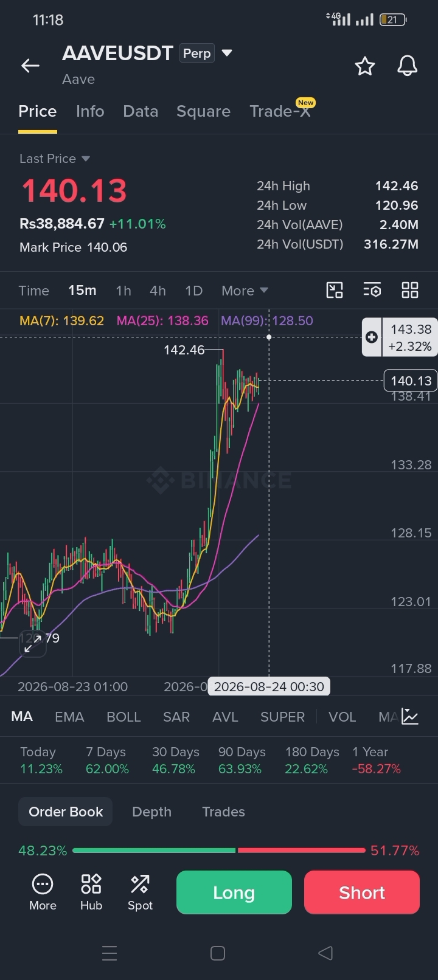Viewport: 438px width, 980px height.
Task: Tap the back arrow icon
Action: [x=30, y=66]
